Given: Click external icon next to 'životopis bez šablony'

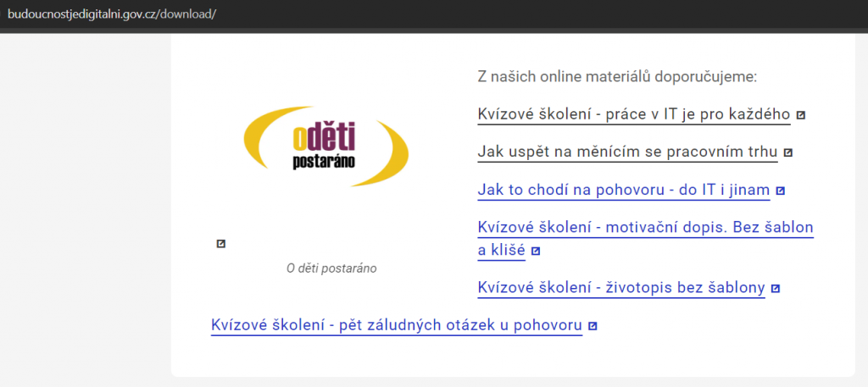Looking at the screenshot, I should [776, 289].
